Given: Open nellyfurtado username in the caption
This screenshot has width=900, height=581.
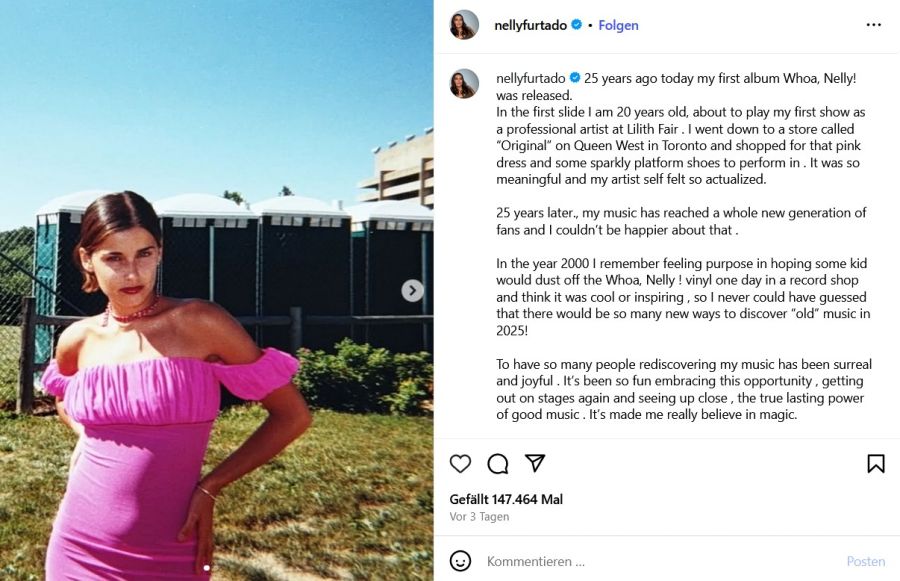Looking at the screenshot, I should coord(530,78).
